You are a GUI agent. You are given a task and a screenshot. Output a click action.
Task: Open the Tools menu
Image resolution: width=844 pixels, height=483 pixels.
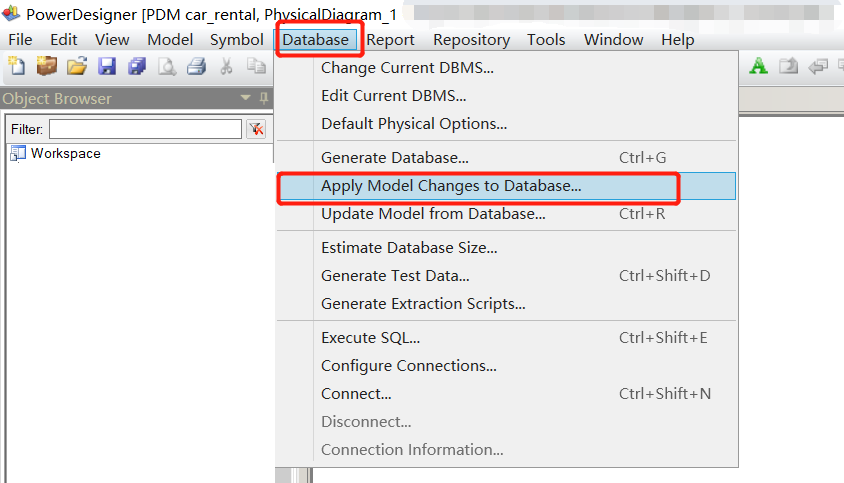tap(546, 40)
